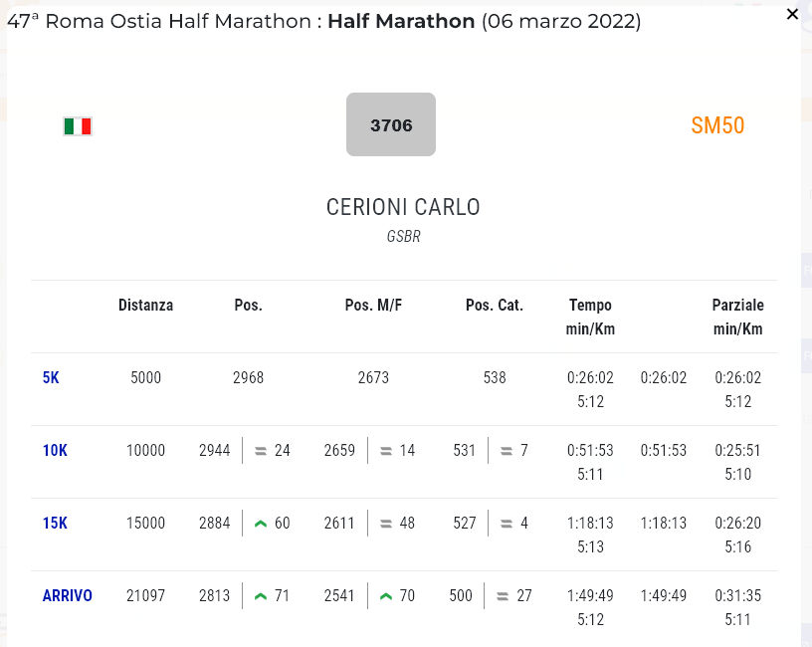Click the equals icon beside 24
The image size is (812, 647).
point(261,451)
